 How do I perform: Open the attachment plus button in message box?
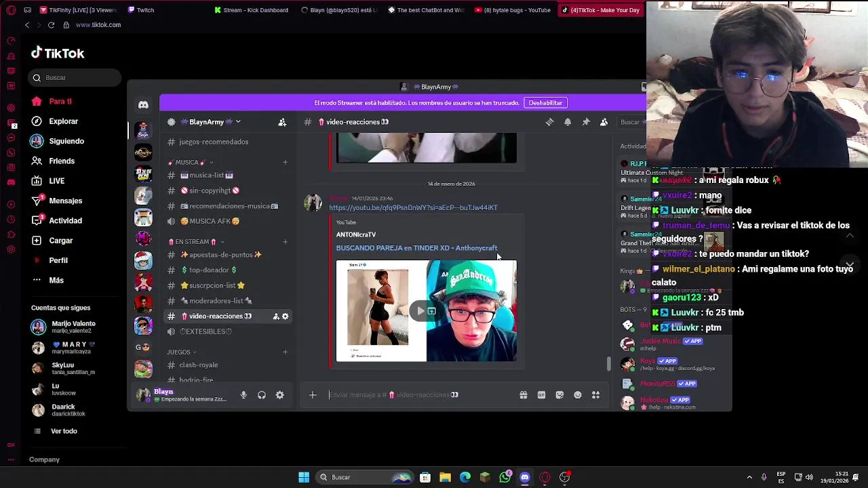click(x=313, y=394)
